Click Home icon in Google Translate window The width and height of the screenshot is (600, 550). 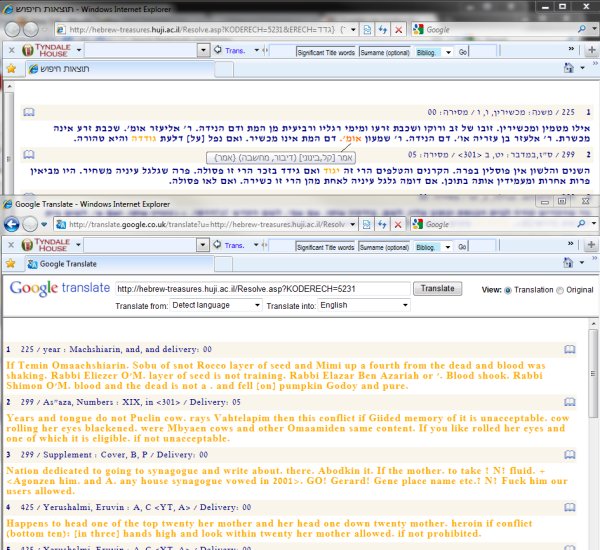[x=568, y=263]
